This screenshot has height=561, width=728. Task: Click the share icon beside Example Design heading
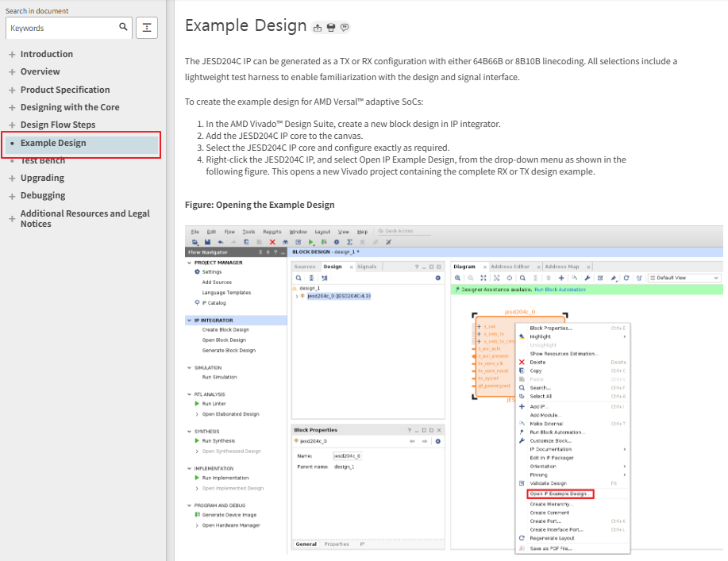click(x=318, y=28)
